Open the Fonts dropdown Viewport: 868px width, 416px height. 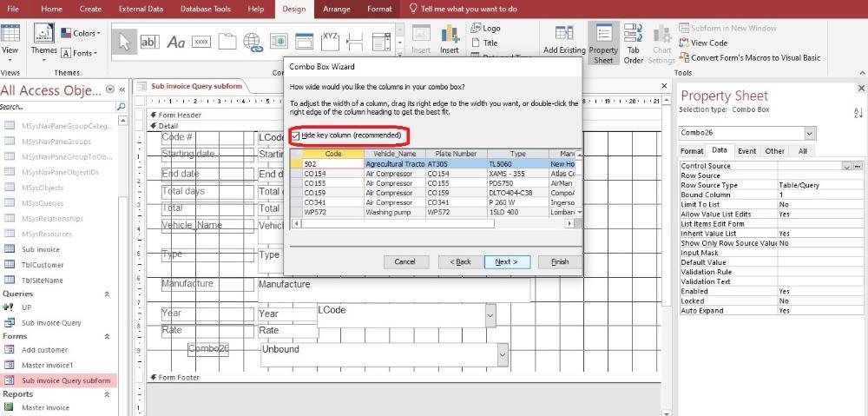point(80,53)
